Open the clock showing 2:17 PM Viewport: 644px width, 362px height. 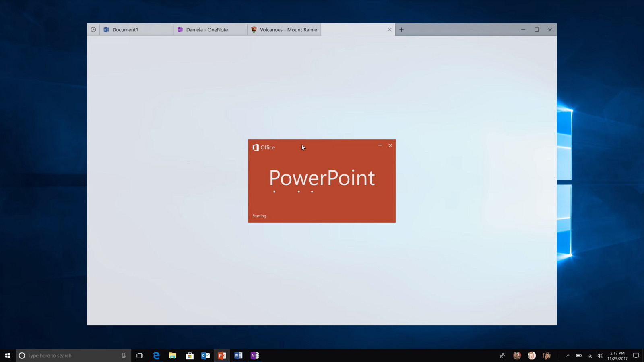[x=617, y=356]
